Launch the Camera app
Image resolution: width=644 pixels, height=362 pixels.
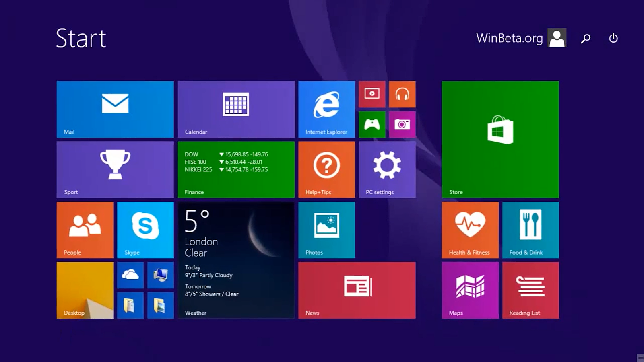(x=402, y=124)
